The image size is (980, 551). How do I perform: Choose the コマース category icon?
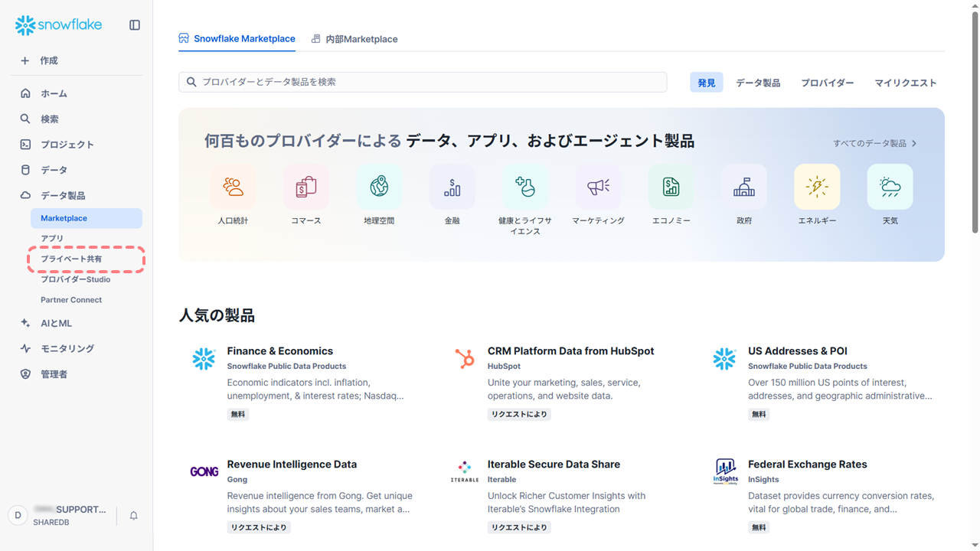[x=306, y=187]
